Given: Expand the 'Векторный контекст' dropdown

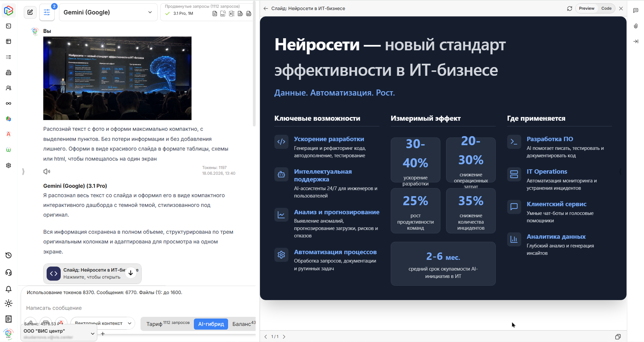Looking at the screenshot, I should tap(102, 323).
